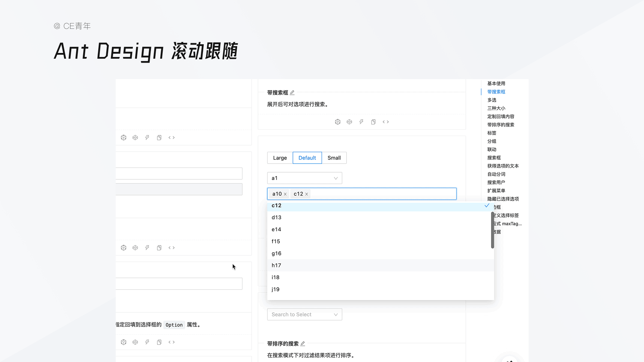Image resolution: width=644 pixels, height=362 pixels.
Task: Jump to 带排序的搜索 anchor link
Action: 501,125
